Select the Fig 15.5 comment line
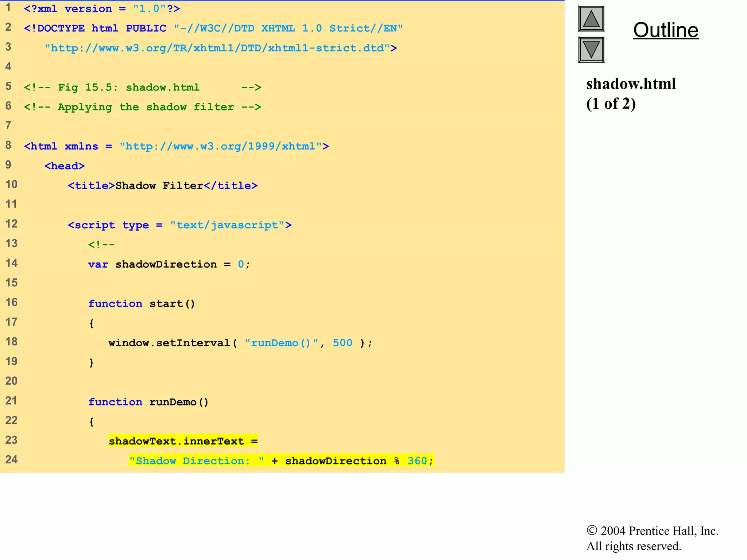Image resolution: width=747 pixels, height=560 pixels. click(143, 87)
